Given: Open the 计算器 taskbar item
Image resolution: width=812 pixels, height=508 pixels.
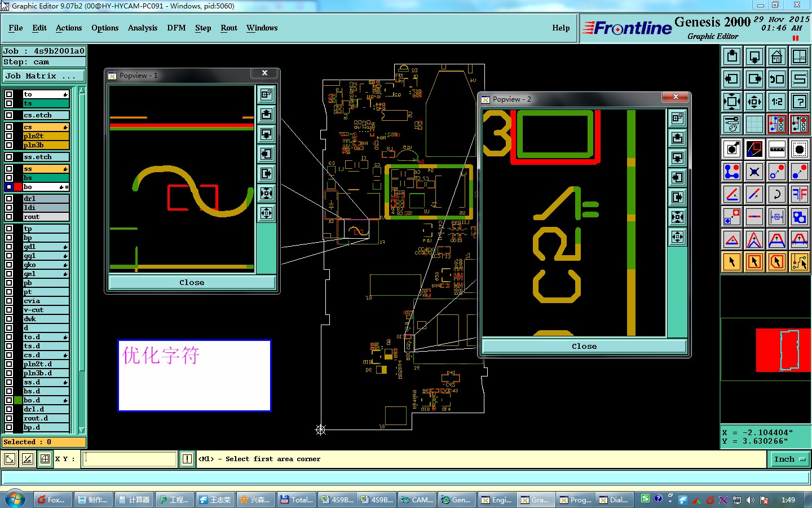Looking at the screenshot, I should click(134, 500).
